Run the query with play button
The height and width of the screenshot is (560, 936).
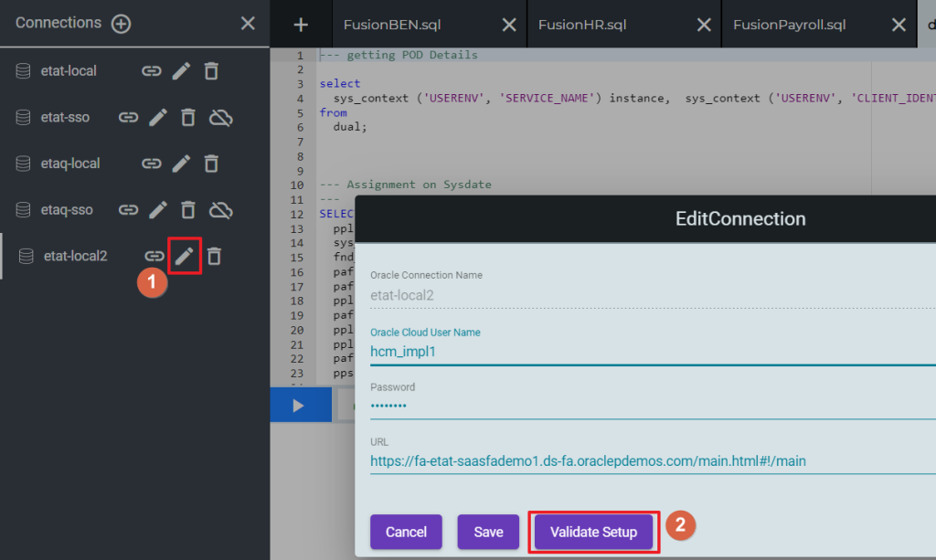299,406
